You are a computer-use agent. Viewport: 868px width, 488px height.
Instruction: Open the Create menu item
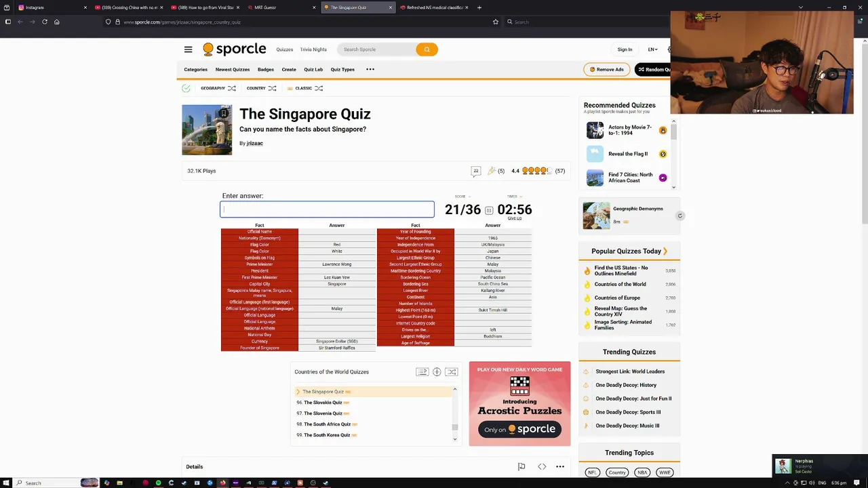coord(289,69)
